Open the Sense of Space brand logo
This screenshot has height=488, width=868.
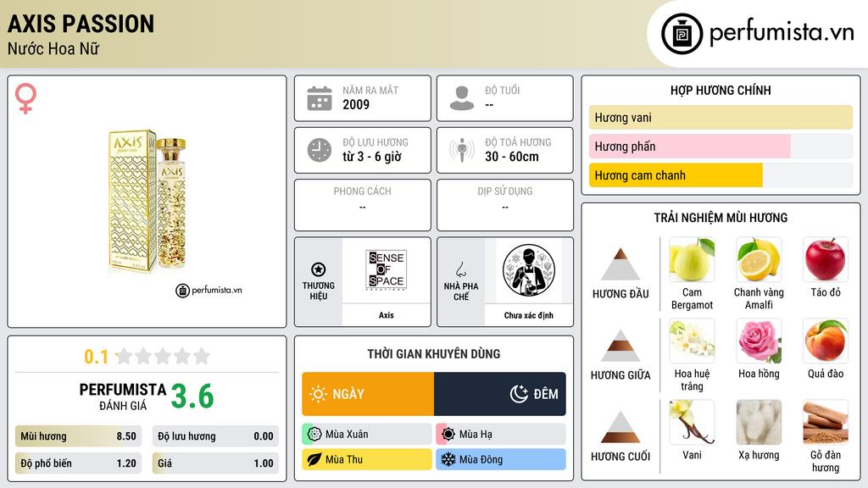tap(386, 270)
